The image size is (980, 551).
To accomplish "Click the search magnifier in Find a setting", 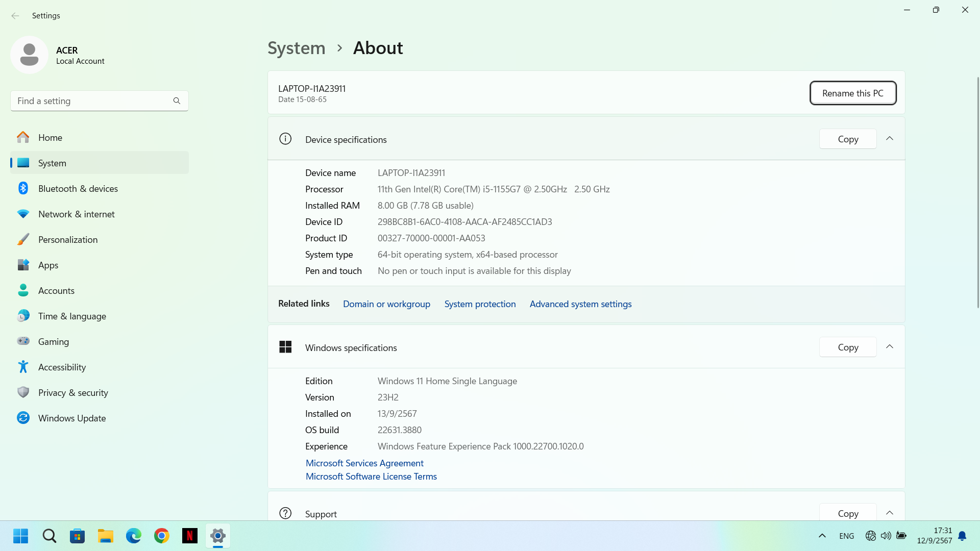I will coord(177,101).
